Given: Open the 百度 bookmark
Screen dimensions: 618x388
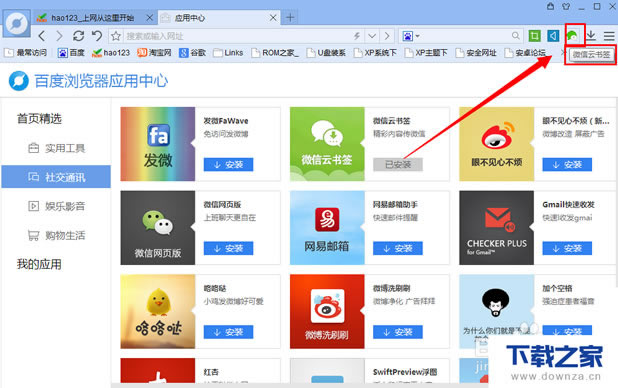Looking at the screenshot, I should 71,53.
